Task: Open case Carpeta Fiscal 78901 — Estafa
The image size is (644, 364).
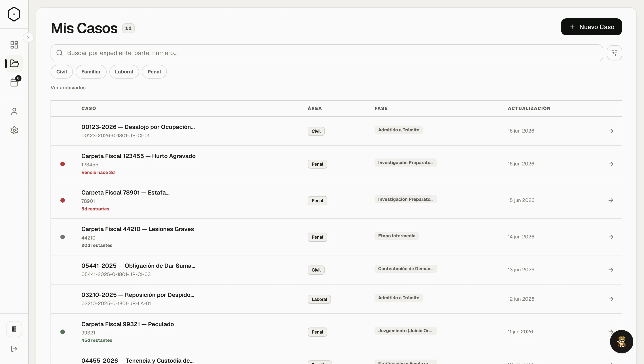Action: pos(125,193)
